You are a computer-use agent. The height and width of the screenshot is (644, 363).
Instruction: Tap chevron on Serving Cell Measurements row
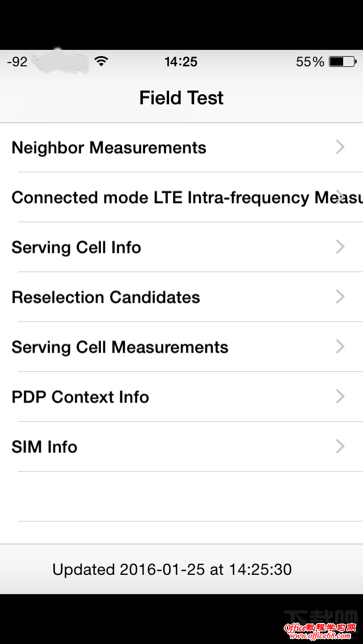pos(340,347)
